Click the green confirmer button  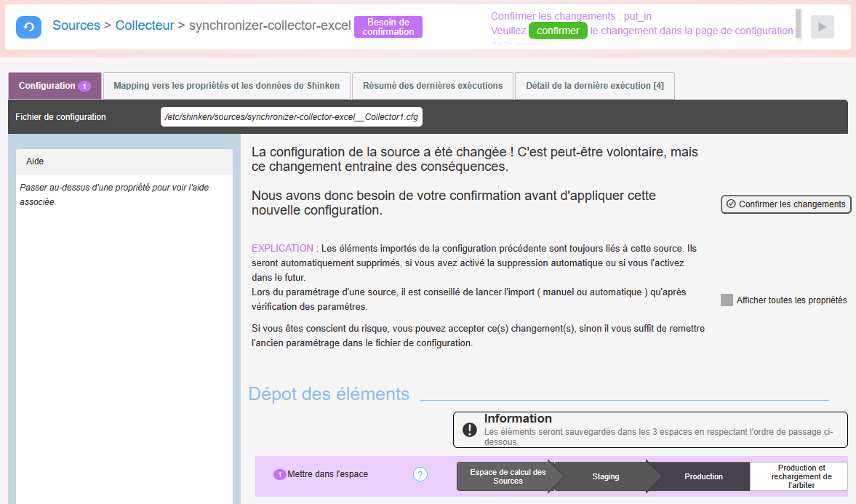[558, 31]
